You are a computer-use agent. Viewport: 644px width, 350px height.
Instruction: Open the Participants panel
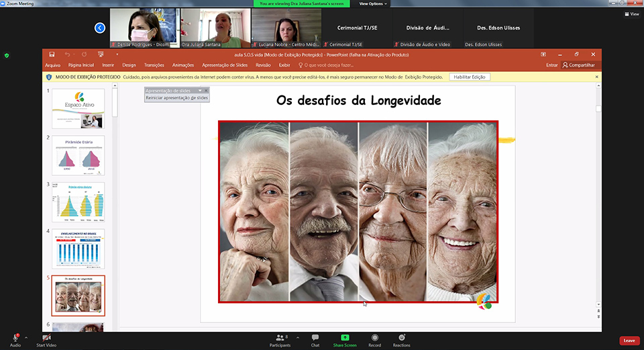tap(281, 338)
